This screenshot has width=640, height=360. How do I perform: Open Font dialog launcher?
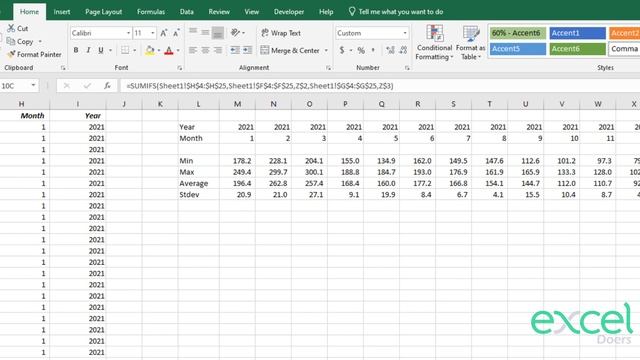[180, 68]
